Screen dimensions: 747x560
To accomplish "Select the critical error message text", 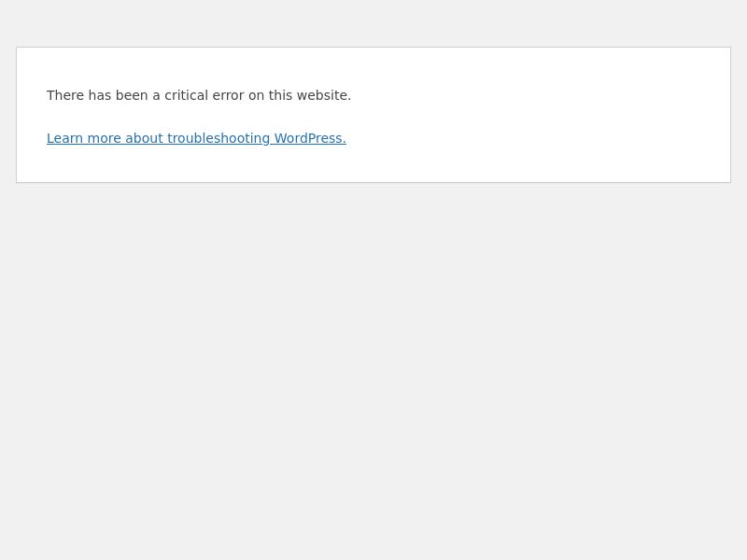I will click(199, 95).
